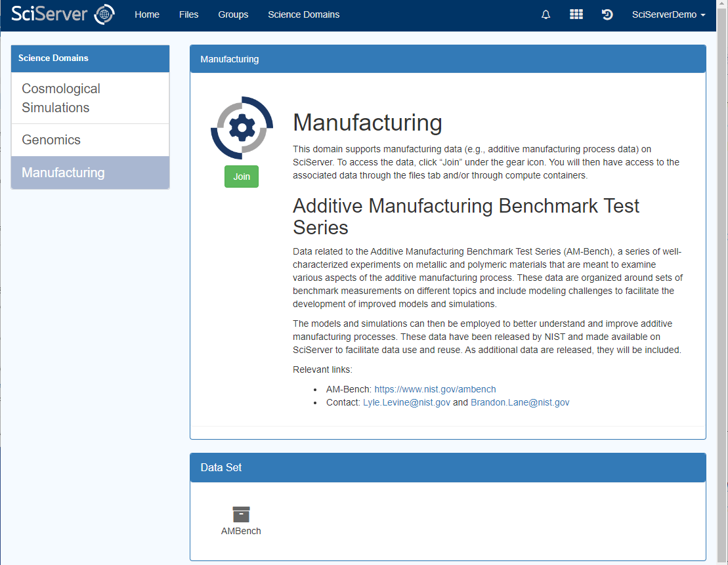Open the nist.gov/ambench link
This screenshot has width=728, height=565.
[435, 389]
